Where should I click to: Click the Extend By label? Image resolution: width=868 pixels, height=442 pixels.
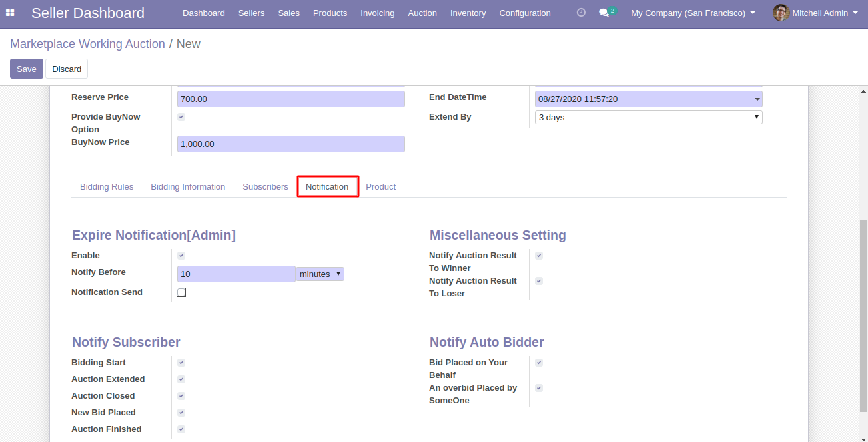tap(450, 117)
